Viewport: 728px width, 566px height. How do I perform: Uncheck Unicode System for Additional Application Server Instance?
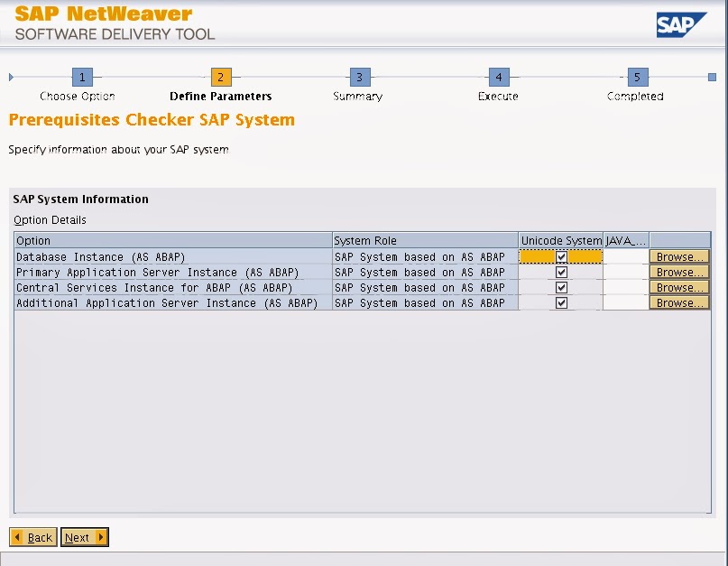coord(560,302)
